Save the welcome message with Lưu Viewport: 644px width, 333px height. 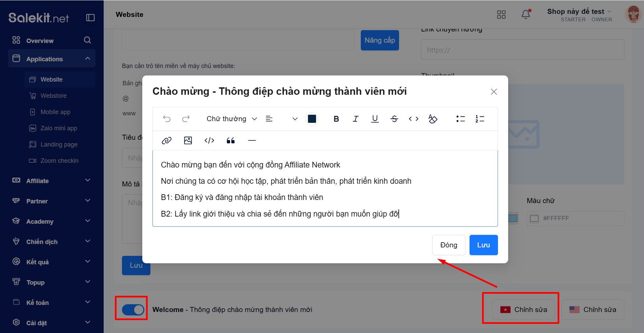pos(483,245)
